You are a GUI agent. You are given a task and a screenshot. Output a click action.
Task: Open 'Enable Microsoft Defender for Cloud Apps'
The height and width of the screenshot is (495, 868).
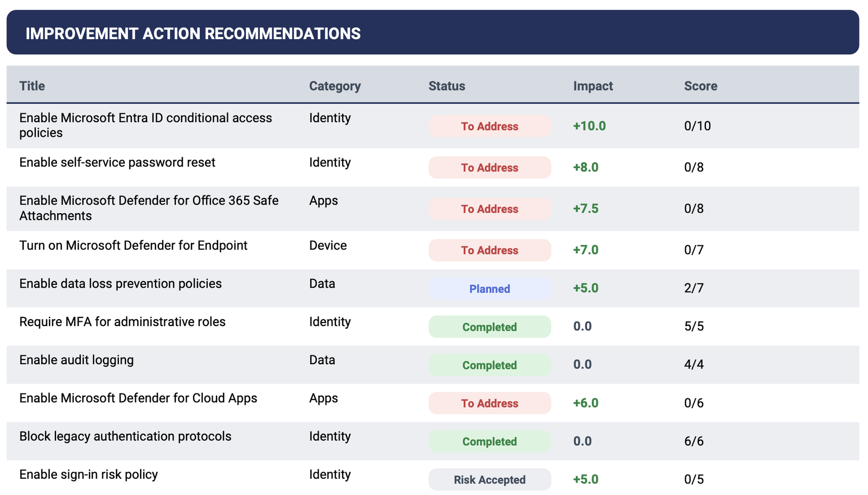tap(138, 398)
